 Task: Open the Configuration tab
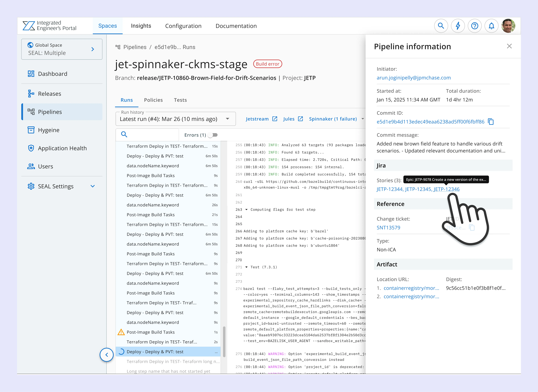coord(183,26)
